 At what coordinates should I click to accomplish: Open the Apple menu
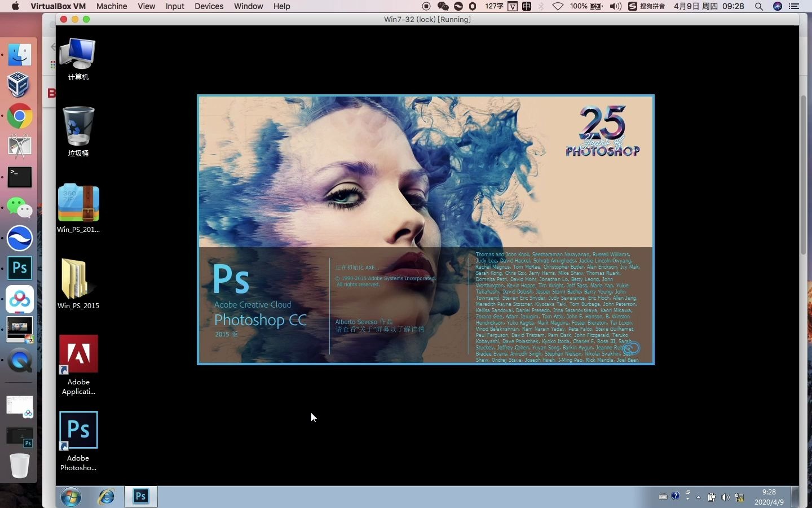click(15, 6)
